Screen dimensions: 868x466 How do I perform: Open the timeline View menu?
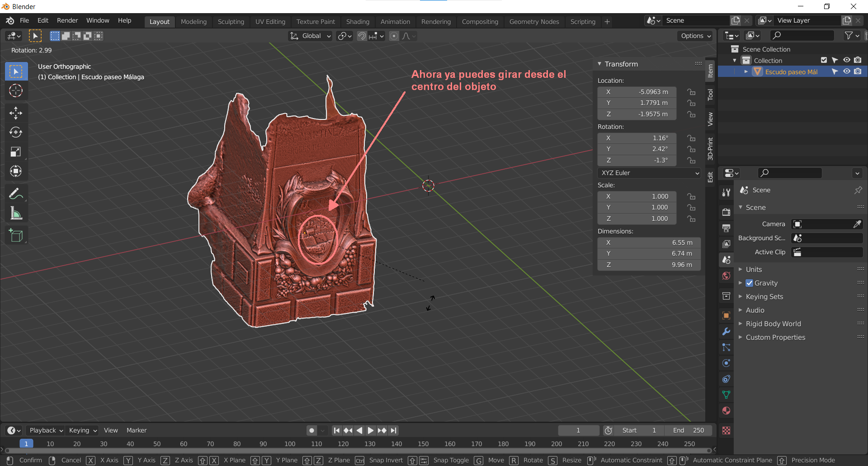pyautogui.click(x=111, y=430)
